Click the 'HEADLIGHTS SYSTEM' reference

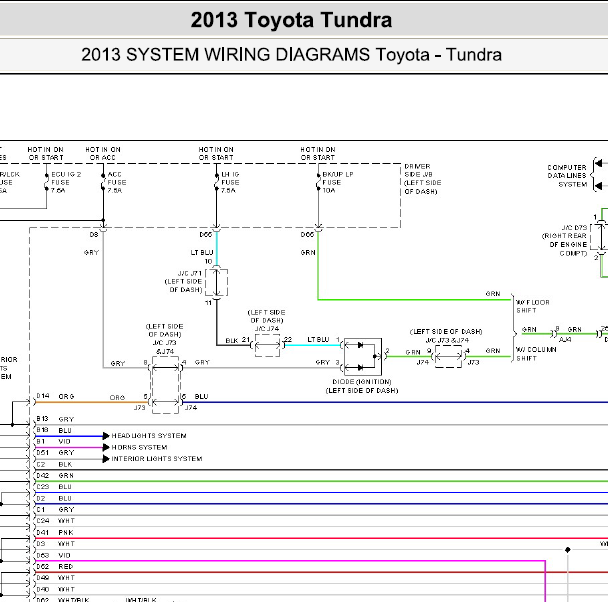tap(149, 436)
